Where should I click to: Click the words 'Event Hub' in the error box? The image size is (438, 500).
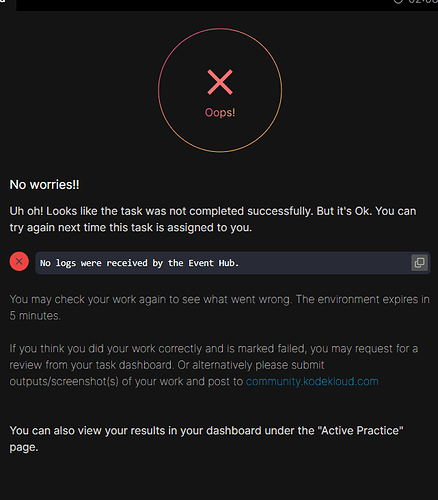click(214, 263)
